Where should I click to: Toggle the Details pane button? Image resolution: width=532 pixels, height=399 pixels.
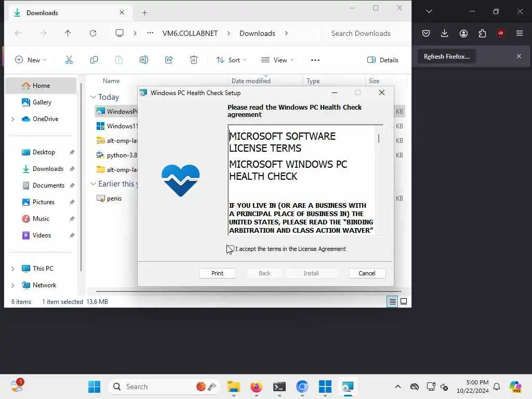tap(383, 60)
